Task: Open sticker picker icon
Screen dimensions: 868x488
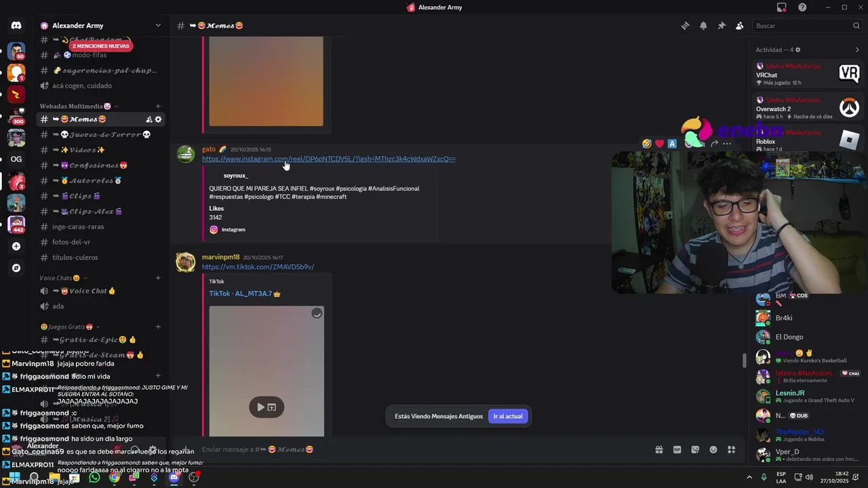Action: 695,449
